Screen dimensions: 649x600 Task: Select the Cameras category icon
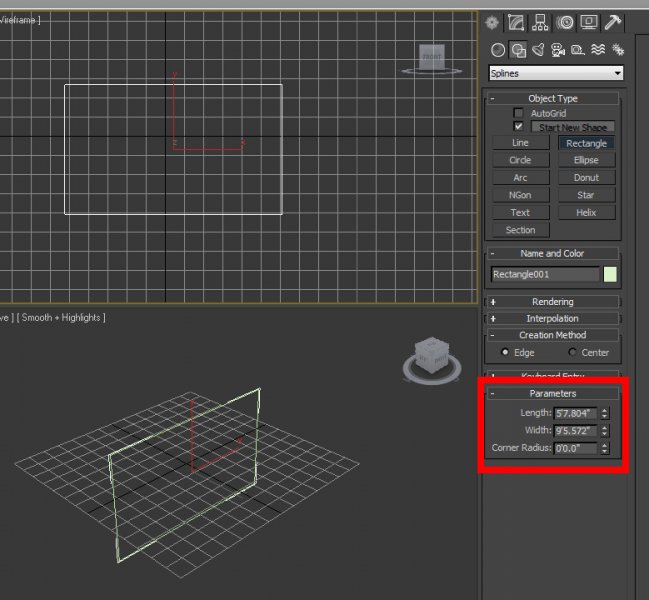click(558, 50)
